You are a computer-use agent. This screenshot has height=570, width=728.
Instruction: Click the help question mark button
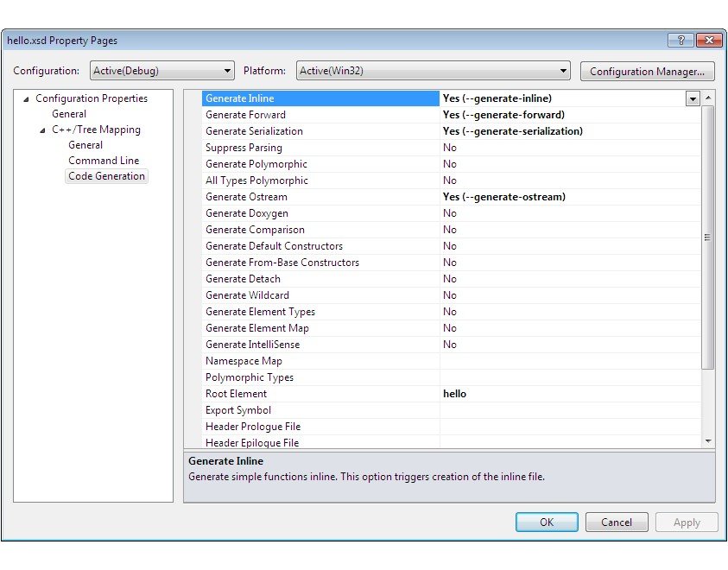click(x=681, y=41)
